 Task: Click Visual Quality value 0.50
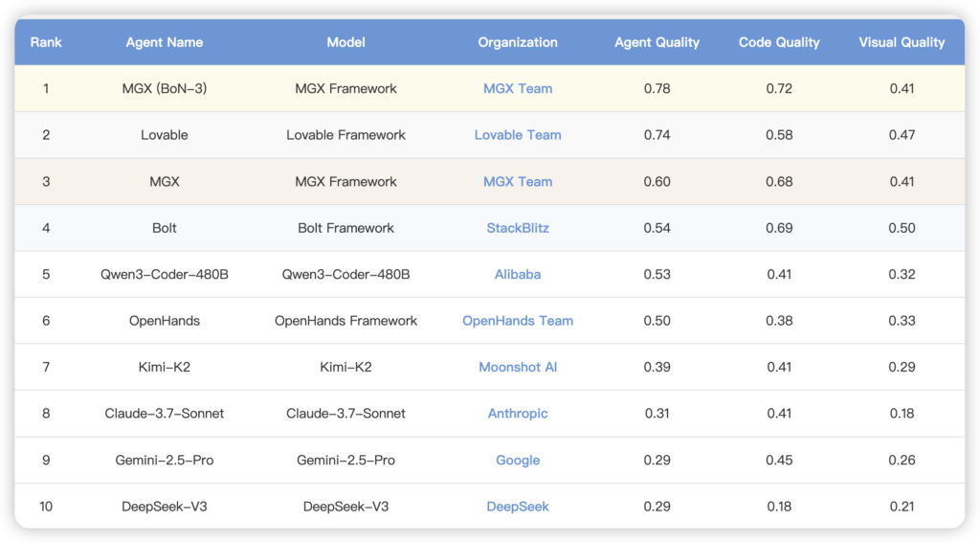tap(902, 228)
